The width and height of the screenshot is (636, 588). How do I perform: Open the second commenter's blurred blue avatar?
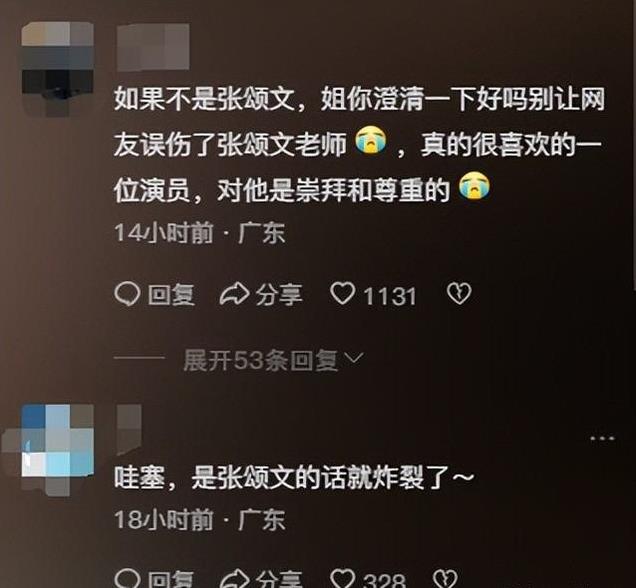[49, 449]
